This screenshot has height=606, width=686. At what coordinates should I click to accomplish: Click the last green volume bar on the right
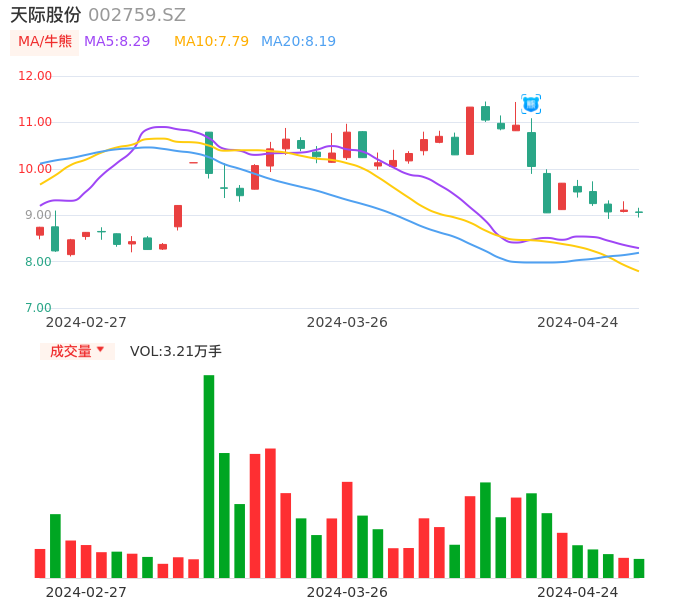click(x=639, y=568)
